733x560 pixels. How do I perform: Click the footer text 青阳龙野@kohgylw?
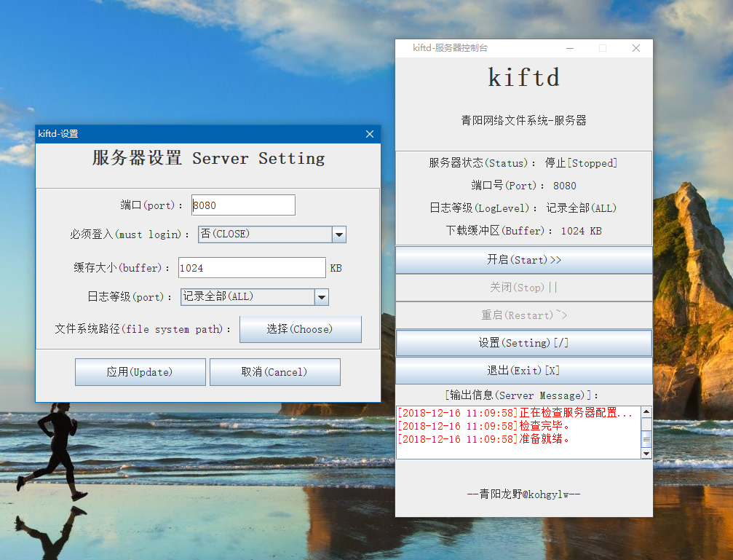[523, 494]
